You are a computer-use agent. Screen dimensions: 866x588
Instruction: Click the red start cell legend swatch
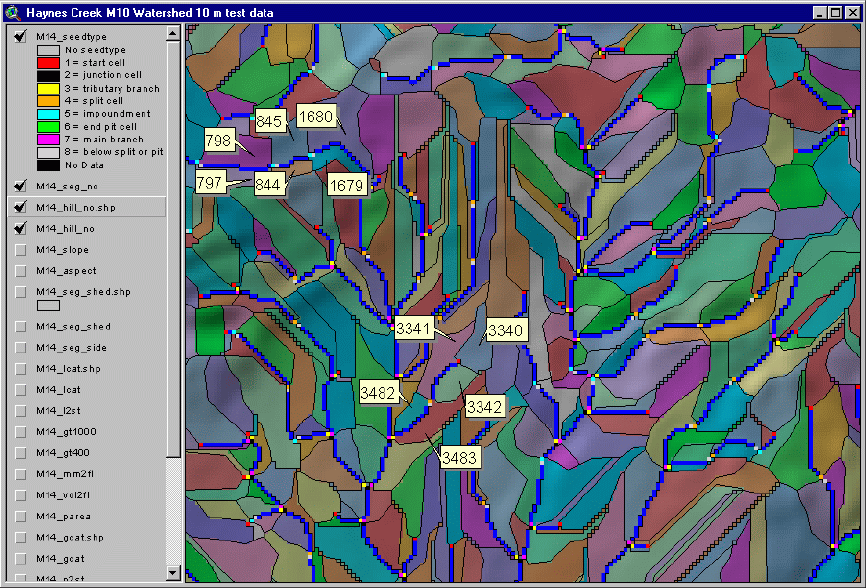click(x=48, y=63)
